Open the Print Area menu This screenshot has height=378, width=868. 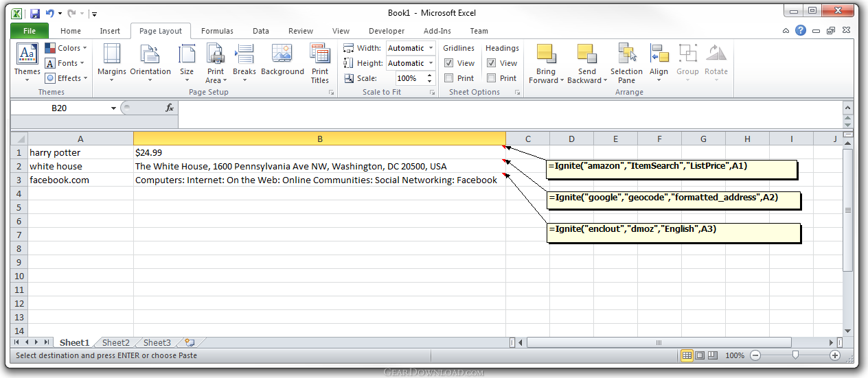tap(216, 63)
